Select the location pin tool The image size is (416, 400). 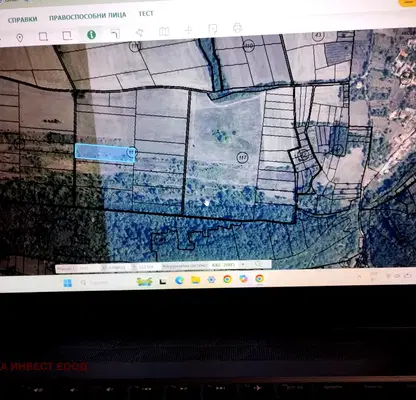pyautogui.click(x=20, y=38)
